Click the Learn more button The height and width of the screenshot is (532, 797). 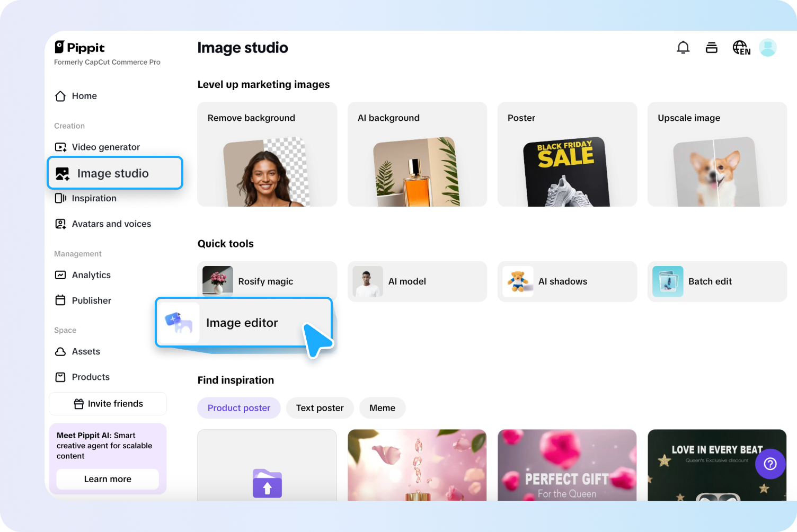pos(108,478)
